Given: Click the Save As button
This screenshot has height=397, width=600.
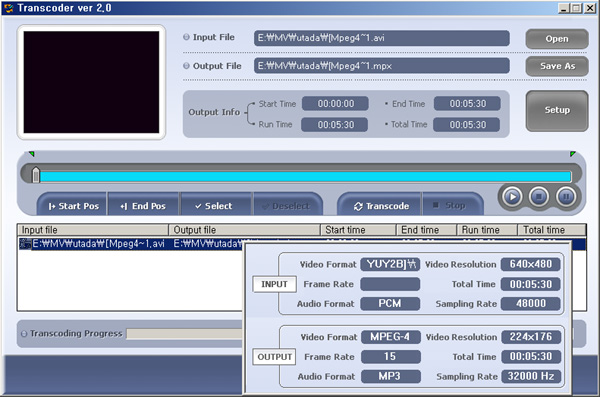Looking at the screenshot, I should pyautogui.click(x=557, y=66).
